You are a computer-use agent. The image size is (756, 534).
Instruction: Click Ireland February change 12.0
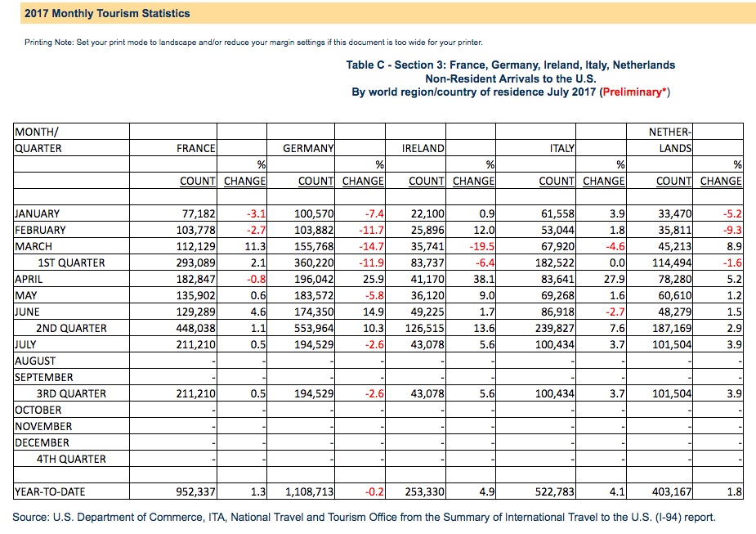[x=485, y=230]
